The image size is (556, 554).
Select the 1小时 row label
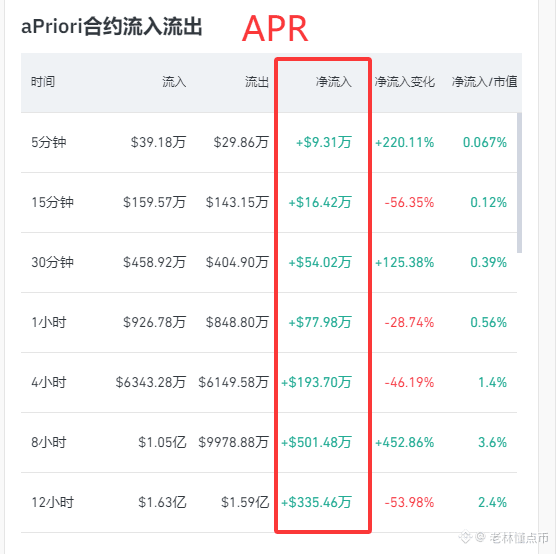[49, 322]
